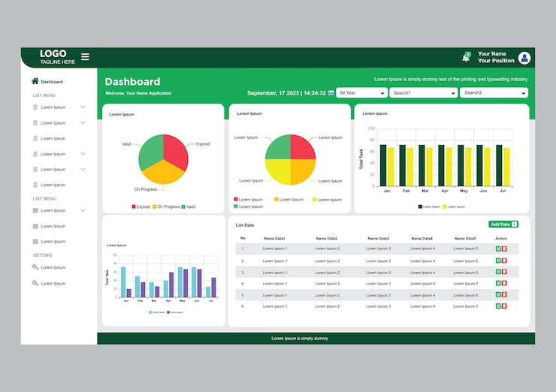Click Name Data2 column header
Image resolution: width=556 pixels, height=392 pixels.
click(327, 239)
